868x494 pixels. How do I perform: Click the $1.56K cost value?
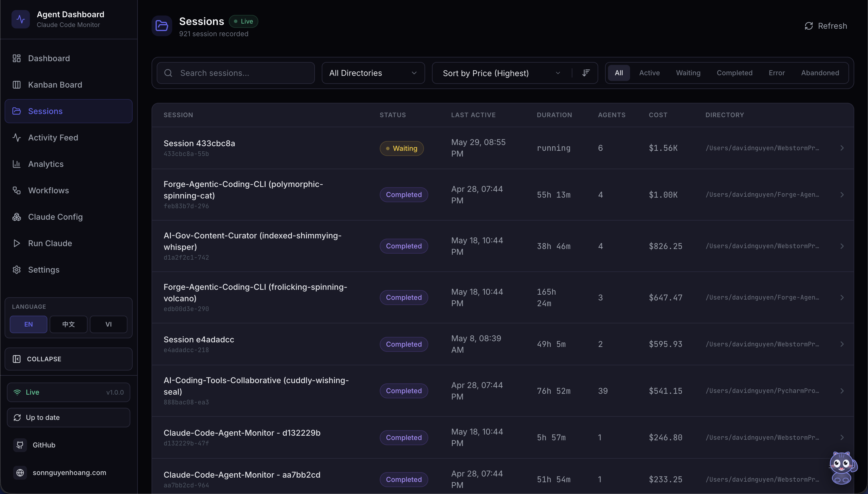[x=663, y=148]
